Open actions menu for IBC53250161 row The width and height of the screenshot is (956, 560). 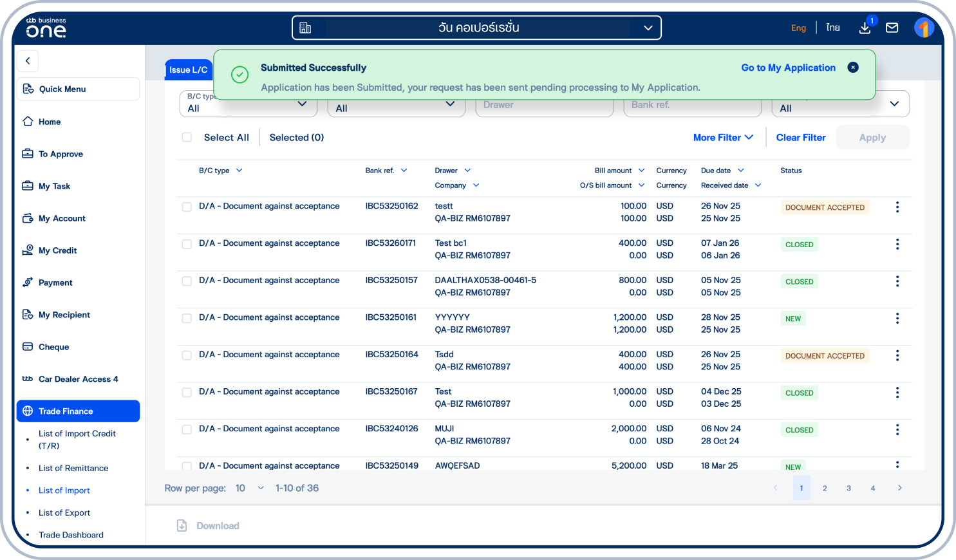coord(897,319)
